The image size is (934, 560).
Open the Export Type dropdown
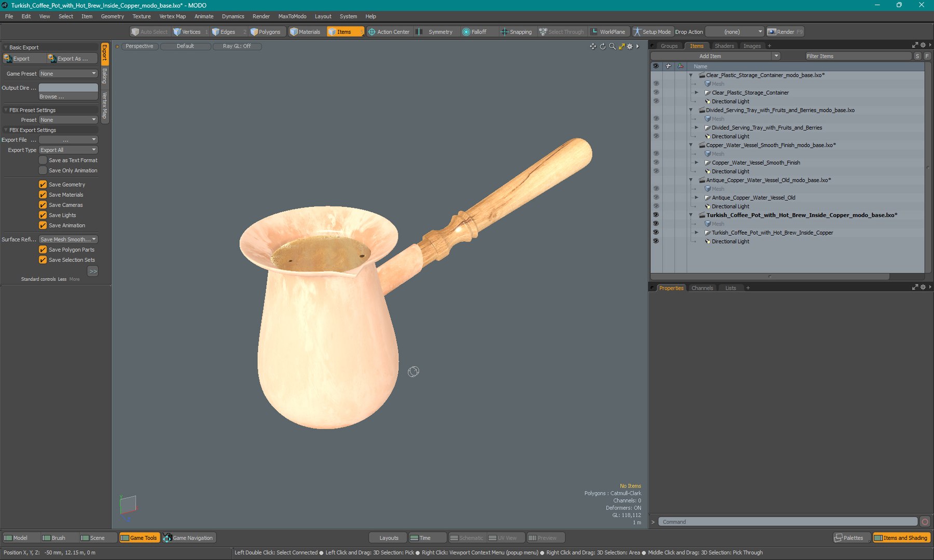[68, 150]
